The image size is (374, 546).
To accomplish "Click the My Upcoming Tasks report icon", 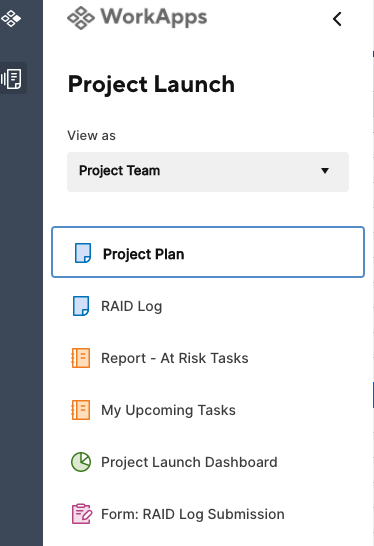I will pyautogui.click(x=81, y=410).
